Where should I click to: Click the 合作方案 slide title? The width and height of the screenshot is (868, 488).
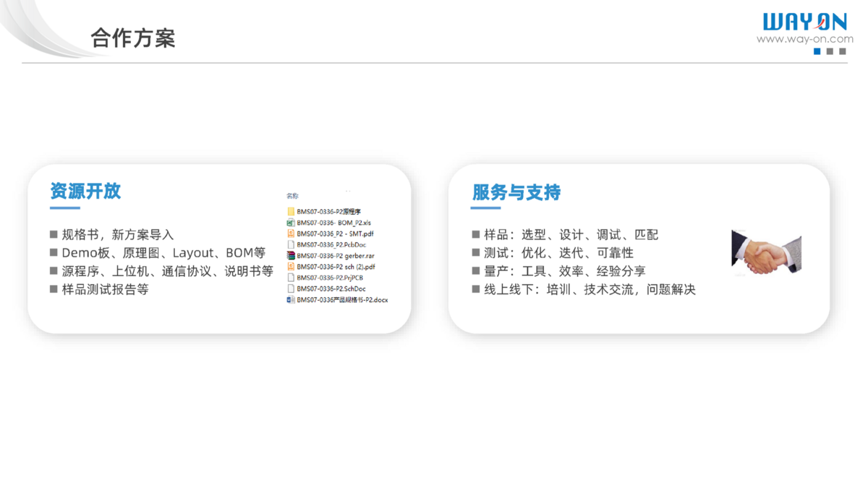coord(133,38)
